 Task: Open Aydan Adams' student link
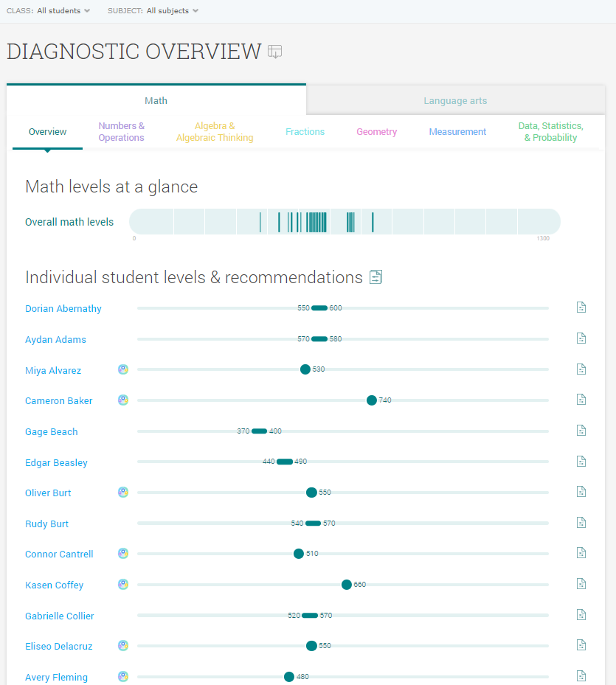(x=55, y=339)
